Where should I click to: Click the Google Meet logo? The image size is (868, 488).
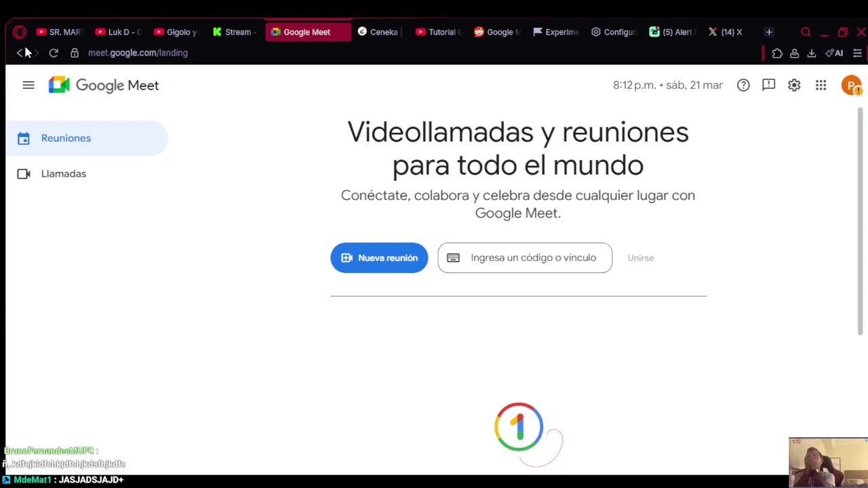103,85
